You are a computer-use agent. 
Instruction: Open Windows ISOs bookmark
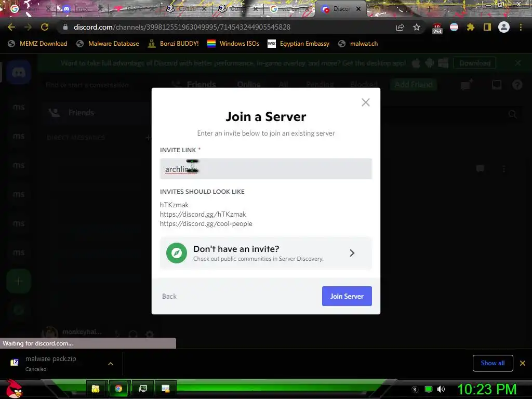(233, 44)
